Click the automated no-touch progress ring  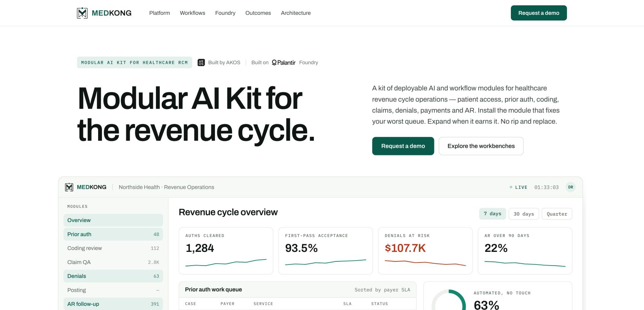click(x=449, y=300)
